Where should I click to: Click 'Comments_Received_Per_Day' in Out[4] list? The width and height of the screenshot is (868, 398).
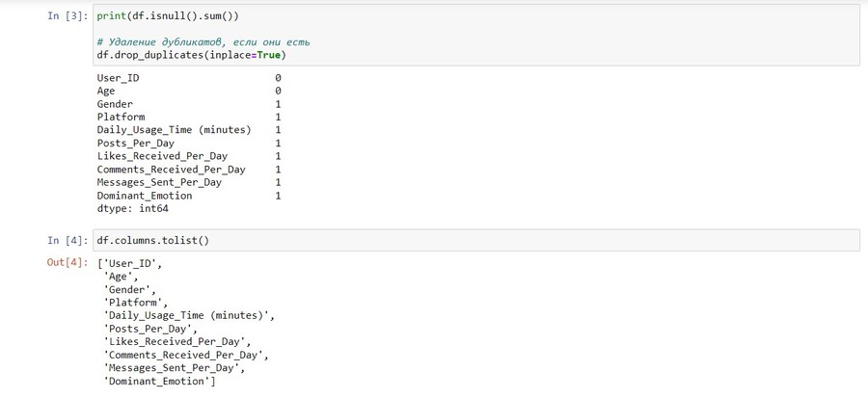[x=185, y=355]
